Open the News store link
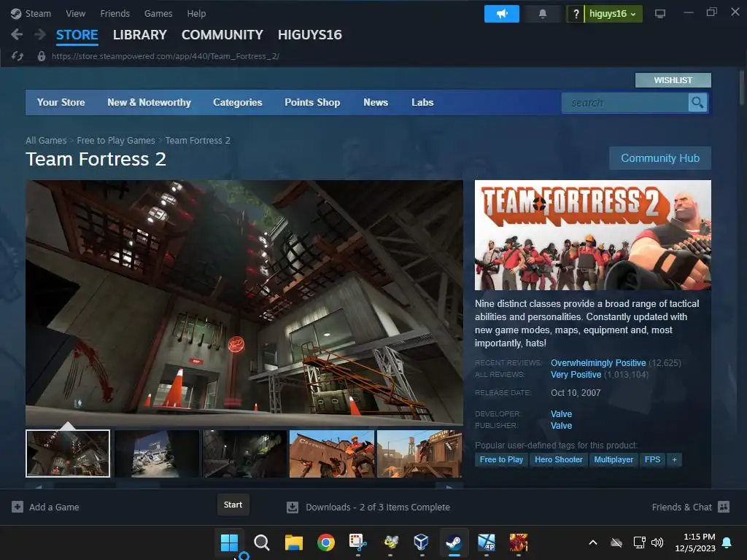Screen dimensions: 747x560 click(376, 102)
